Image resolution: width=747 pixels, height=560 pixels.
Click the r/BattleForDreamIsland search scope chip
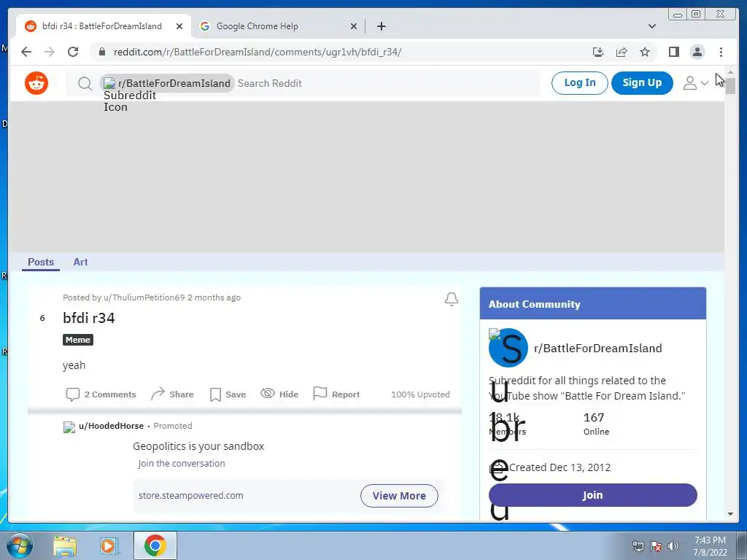167,83
